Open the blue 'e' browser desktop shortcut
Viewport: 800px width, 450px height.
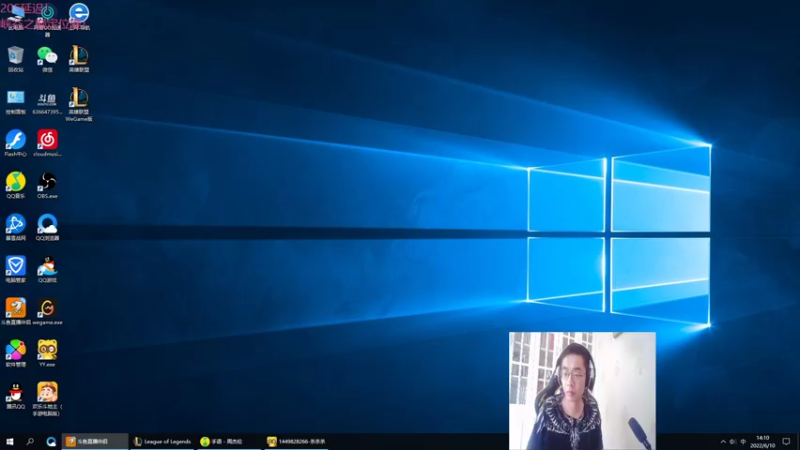79,16
